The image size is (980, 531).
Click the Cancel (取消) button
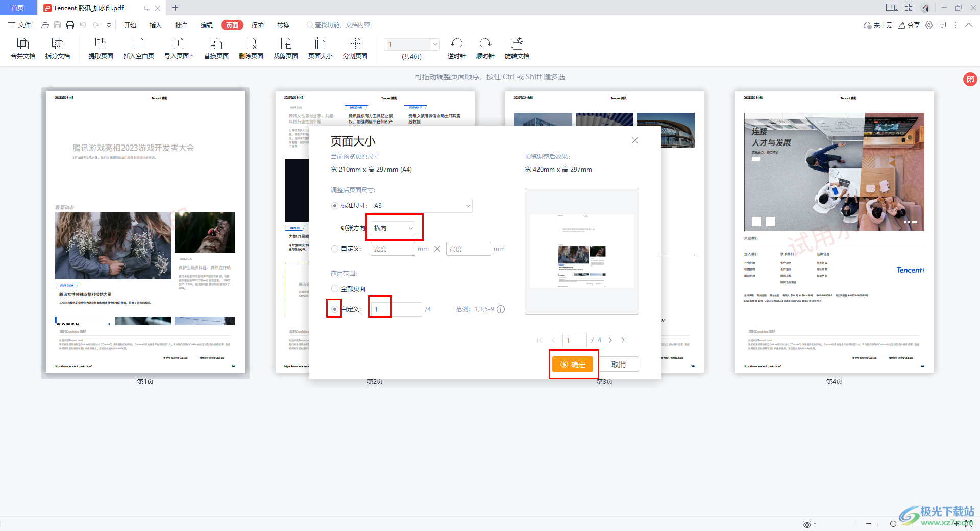(618, 364)
